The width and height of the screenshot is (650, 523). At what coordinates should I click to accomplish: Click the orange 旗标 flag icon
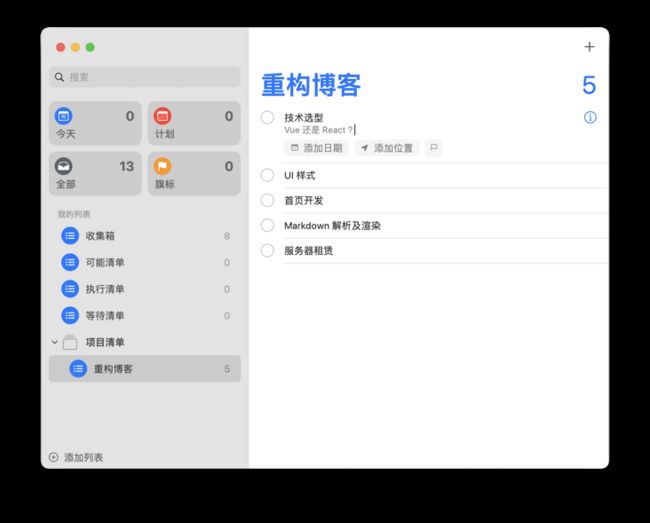tap(162, 166)
